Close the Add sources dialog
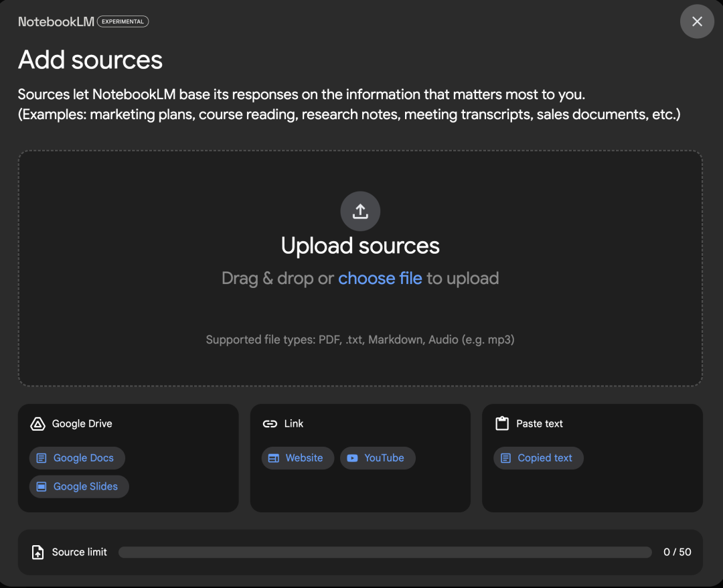 tap(697, 21)
